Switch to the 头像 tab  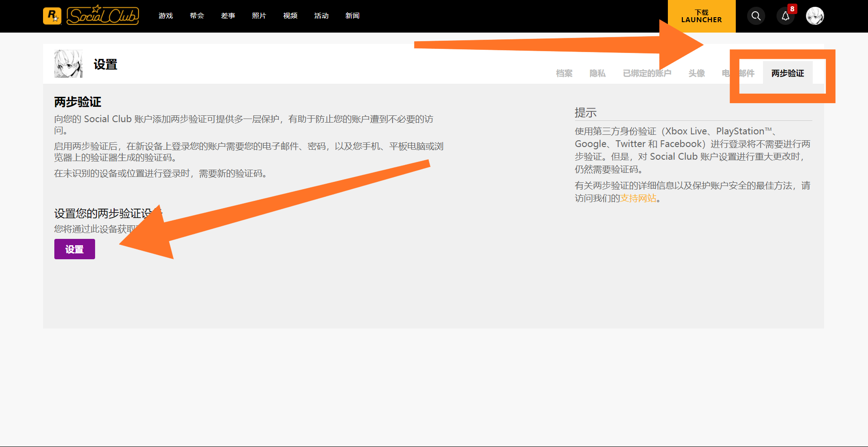(x=697, y=73)
